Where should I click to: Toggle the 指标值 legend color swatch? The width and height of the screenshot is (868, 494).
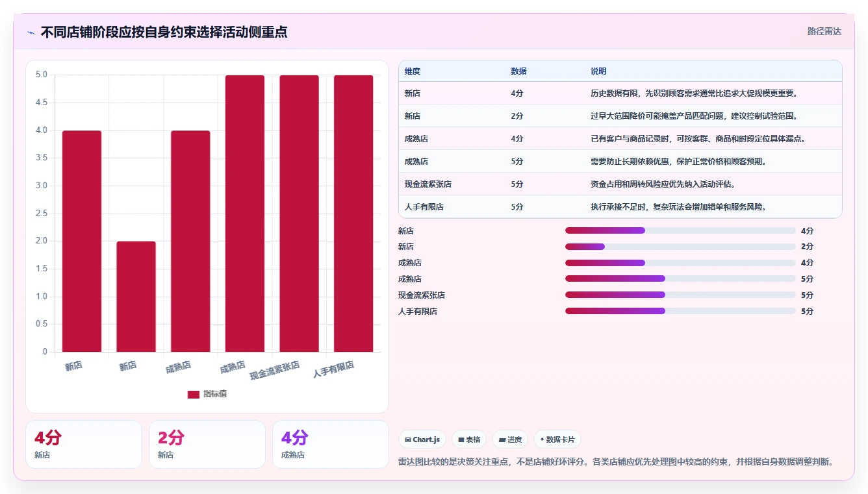point(194,394)
